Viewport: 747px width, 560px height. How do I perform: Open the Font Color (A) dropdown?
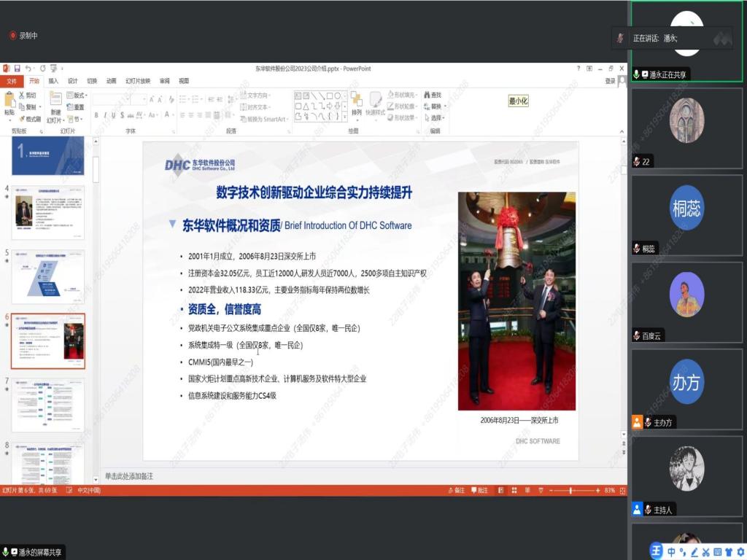pos(168,114)
